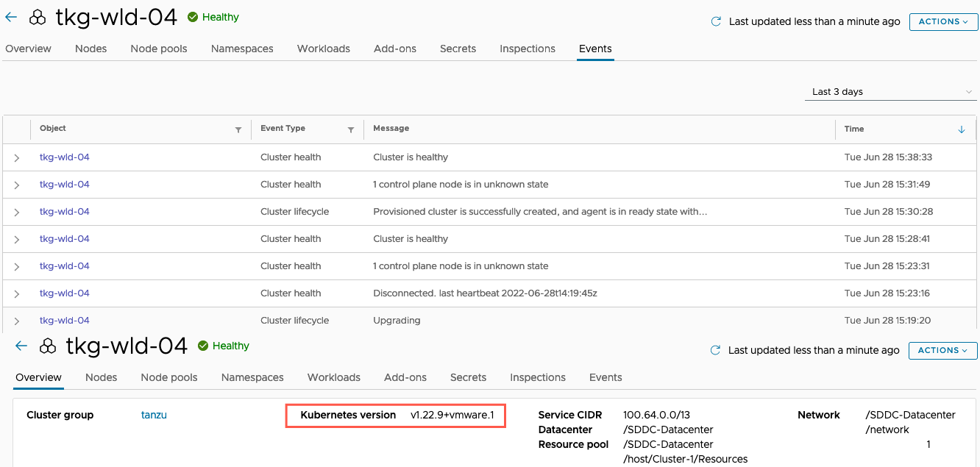Open tkg-wld-04 link in the 15:31:49 row
Screen dimensions: 980x467
(65, 185)
